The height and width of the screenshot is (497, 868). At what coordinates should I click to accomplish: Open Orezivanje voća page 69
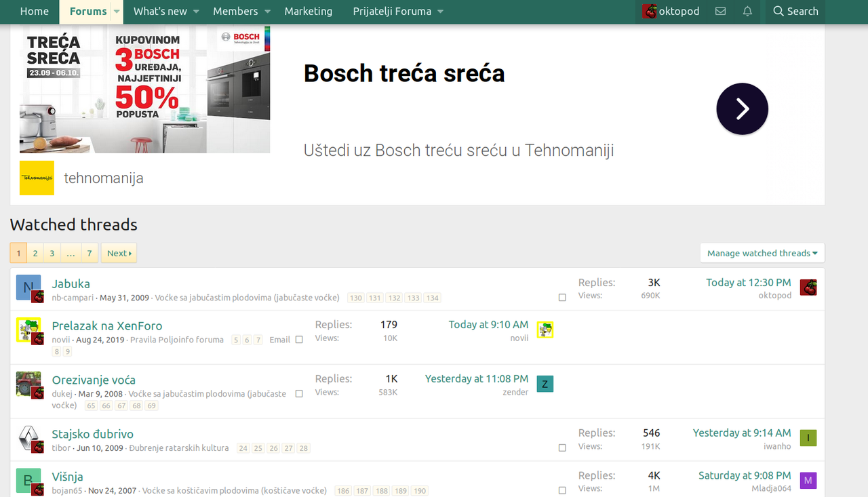coord(151,405)
